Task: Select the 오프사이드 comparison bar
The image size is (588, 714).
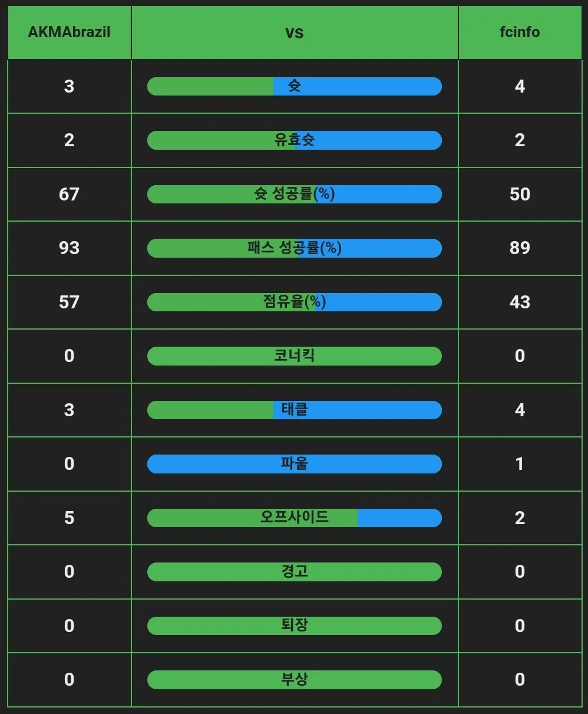Action: coord(294,518)
